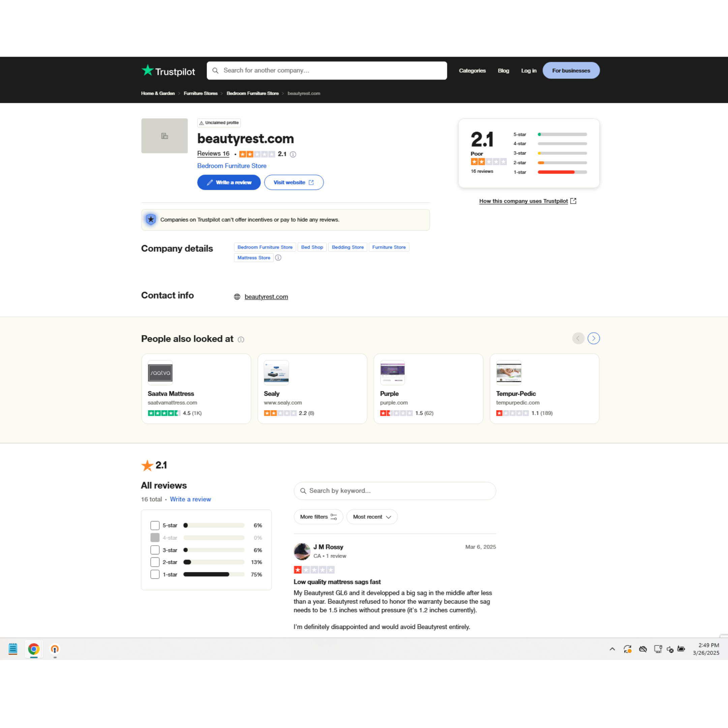Click the Unclaimed profile warning badge
Screen dimensions: 728x728
pyautogui.click(x=219, y=123)
